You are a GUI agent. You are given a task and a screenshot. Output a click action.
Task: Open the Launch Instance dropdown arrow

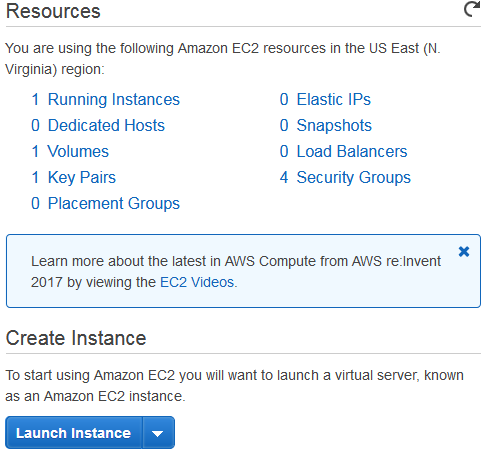(158, 433)
